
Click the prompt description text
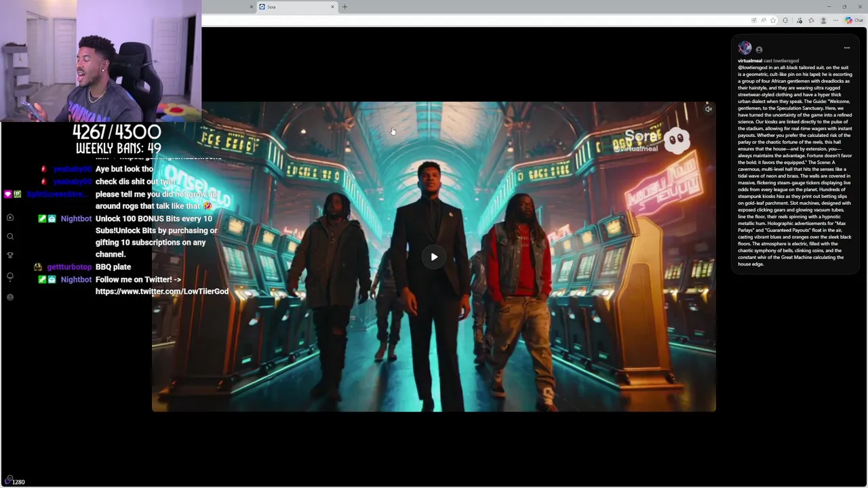795,165
